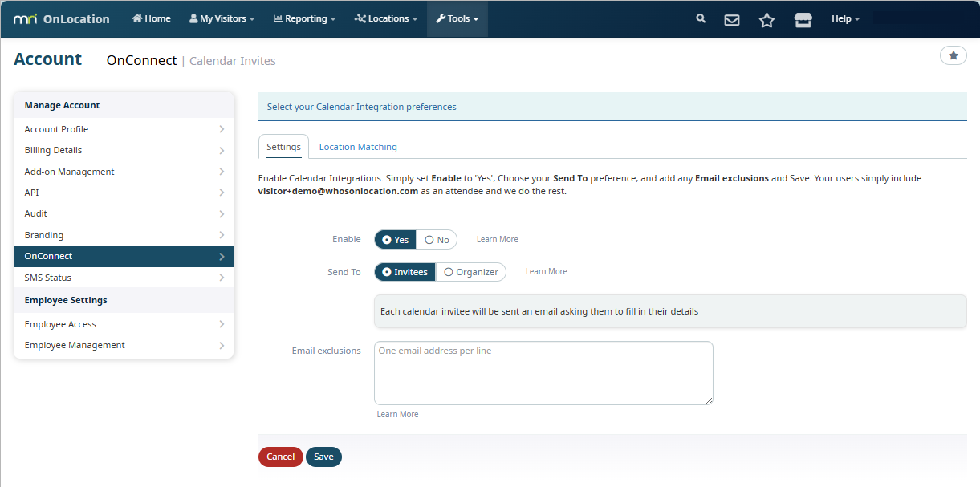The width and height of the screenshot is (980, 487).
Task: Open the Help dropdown menu
Action: (845, 18)
